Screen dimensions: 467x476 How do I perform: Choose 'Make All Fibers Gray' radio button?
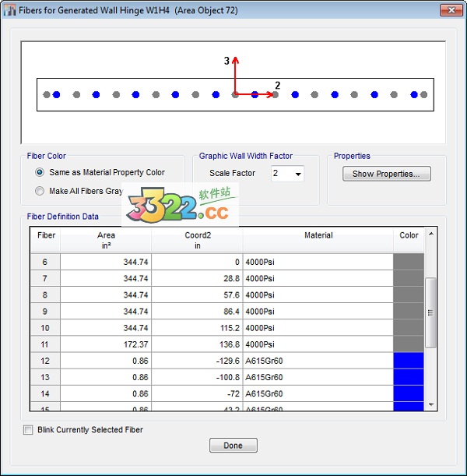coord(40,191)
